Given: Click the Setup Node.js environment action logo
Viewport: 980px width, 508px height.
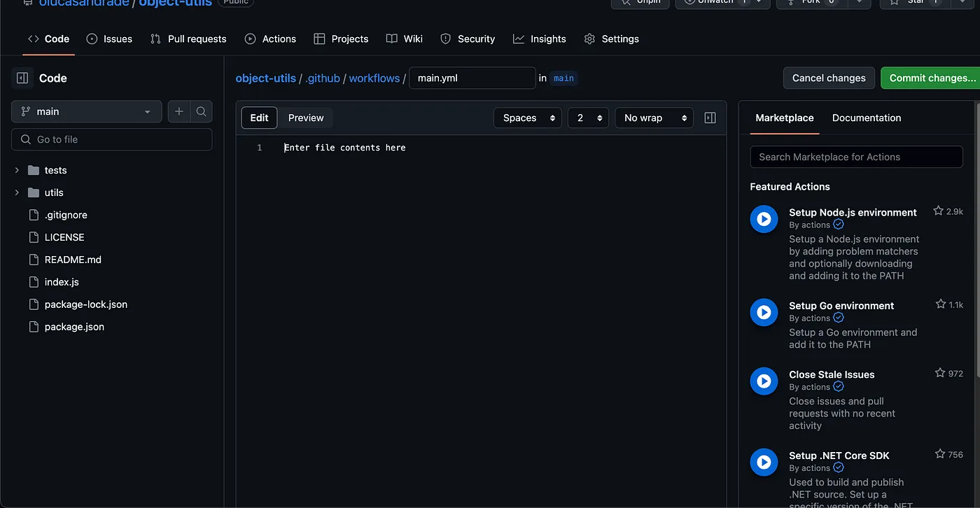Looking at the screenshot, I should 764,218.
